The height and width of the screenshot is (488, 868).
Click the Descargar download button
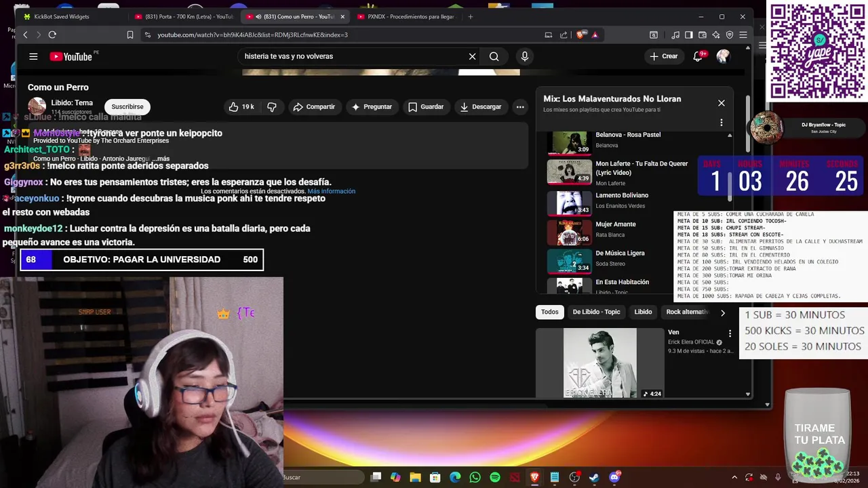[481, 106]
